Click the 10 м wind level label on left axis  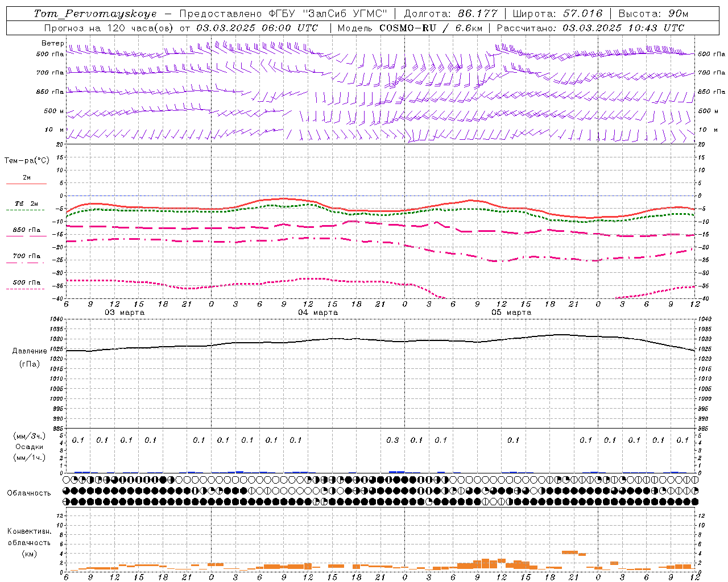coord(55,130)
